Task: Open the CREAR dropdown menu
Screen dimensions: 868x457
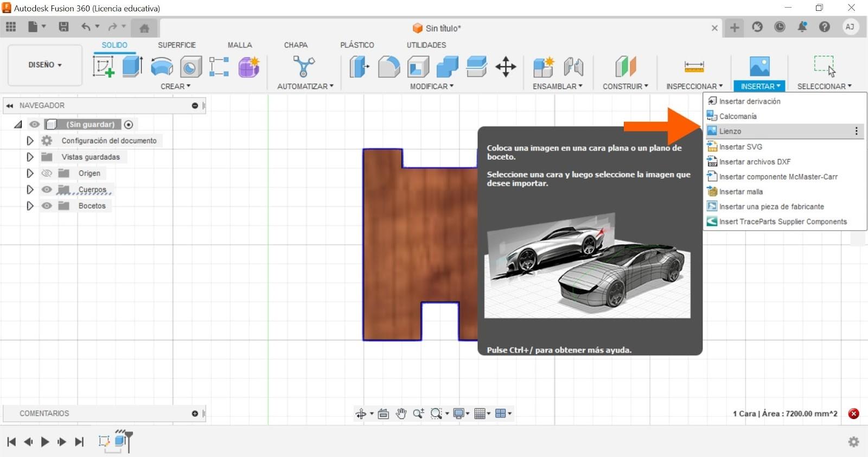Action: (x=175, y=86)
